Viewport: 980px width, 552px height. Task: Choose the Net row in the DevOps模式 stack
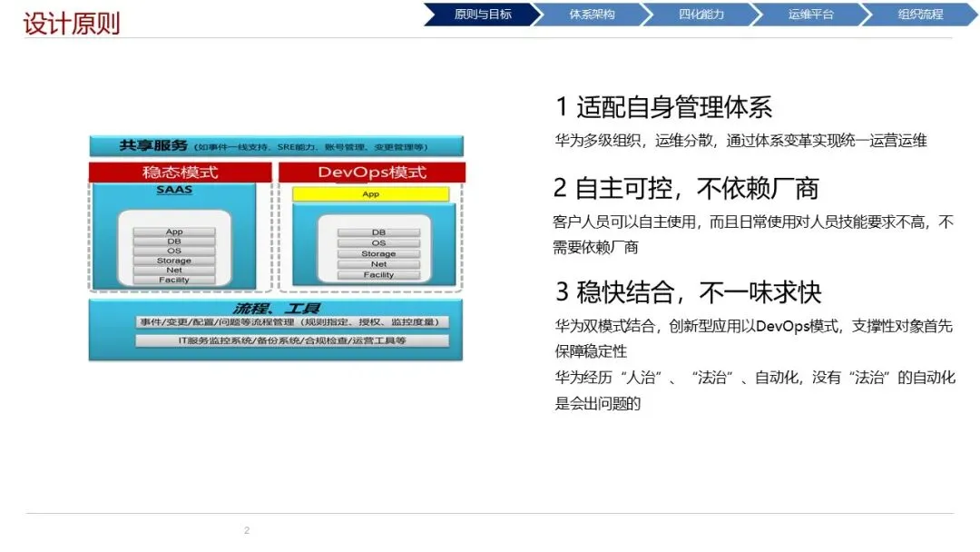coord(378,264)
